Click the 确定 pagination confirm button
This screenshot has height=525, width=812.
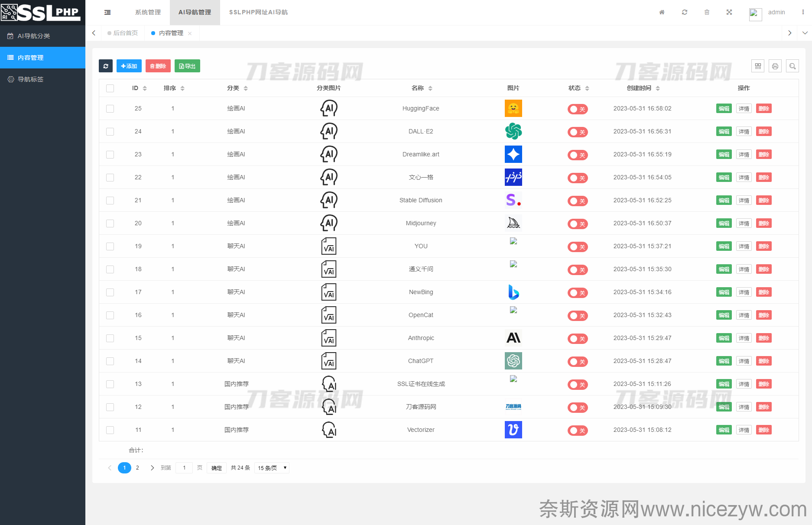(217, 468)
